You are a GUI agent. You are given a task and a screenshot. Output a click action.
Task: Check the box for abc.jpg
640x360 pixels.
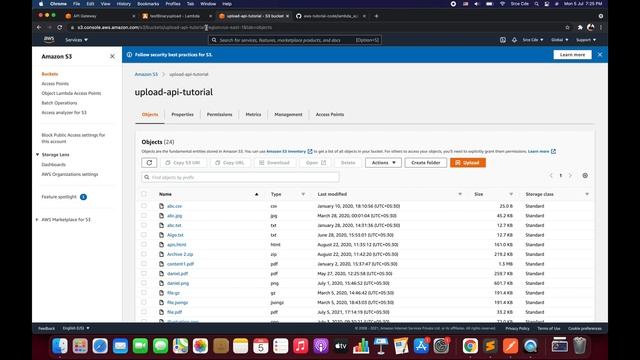144,216
